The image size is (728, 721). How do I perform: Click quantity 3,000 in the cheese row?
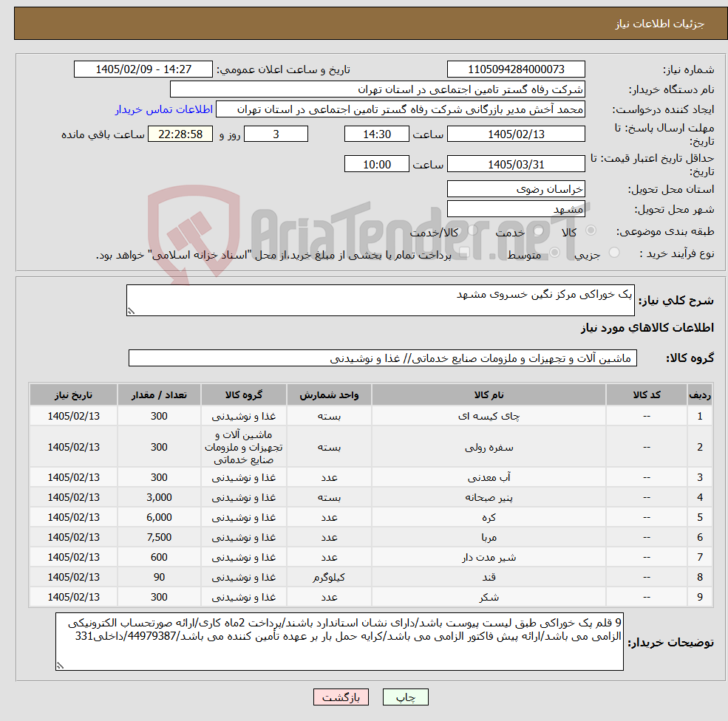(159, 497)
